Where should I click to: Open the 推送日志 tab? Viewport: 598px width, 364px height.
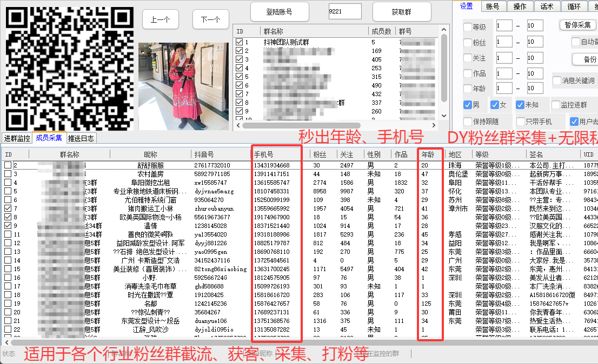click(81, 138)
